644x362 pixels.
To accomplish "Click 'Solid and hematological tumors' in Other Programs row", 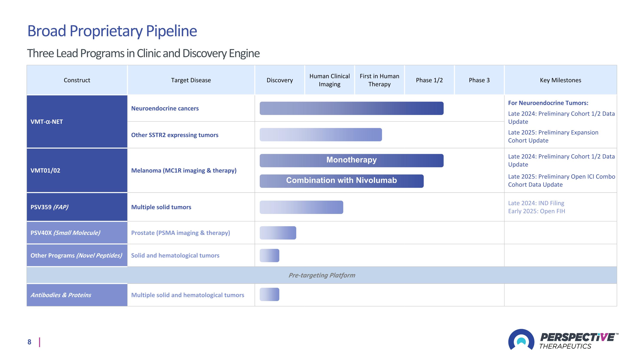I will [x=175, y=255].
